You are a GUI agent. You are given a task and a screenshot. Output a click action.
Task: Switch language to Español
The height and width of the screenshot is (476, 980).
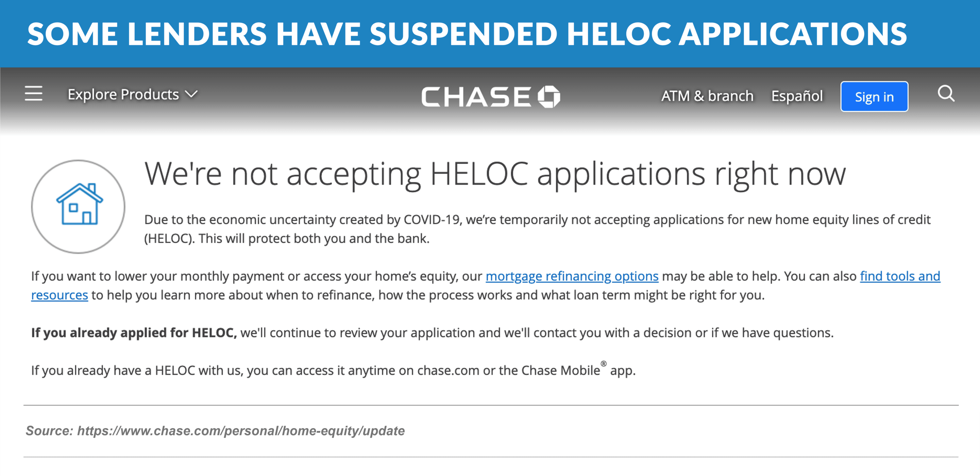pyautogui.click(x=797, y=96)
